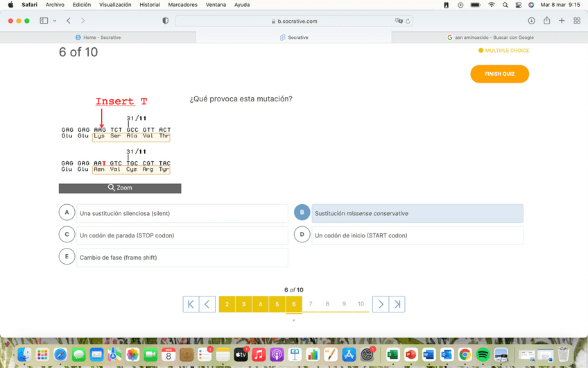Jump to first question arrow
Viewport: 588px width, 368px height.
191,304
